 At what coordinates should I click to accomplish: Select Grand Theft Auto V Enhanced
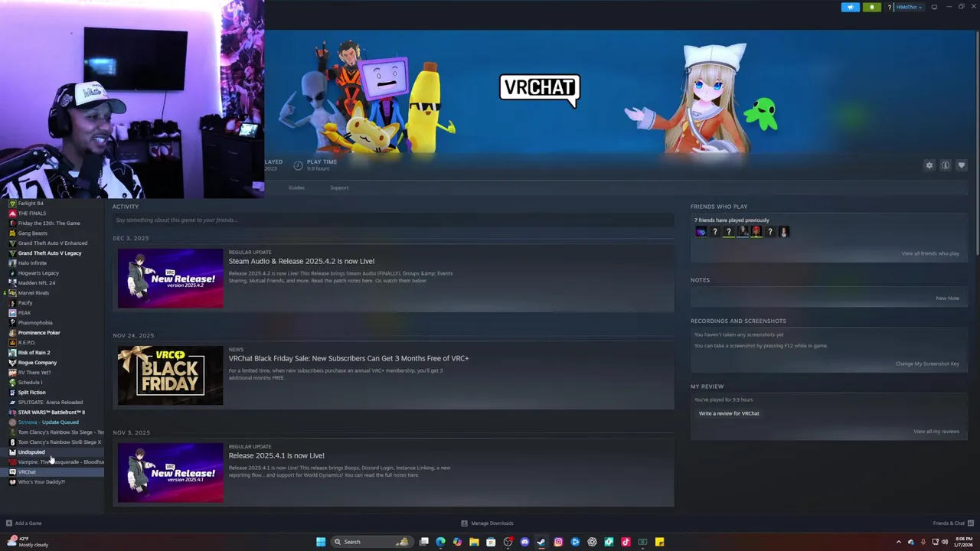(53, 243)
